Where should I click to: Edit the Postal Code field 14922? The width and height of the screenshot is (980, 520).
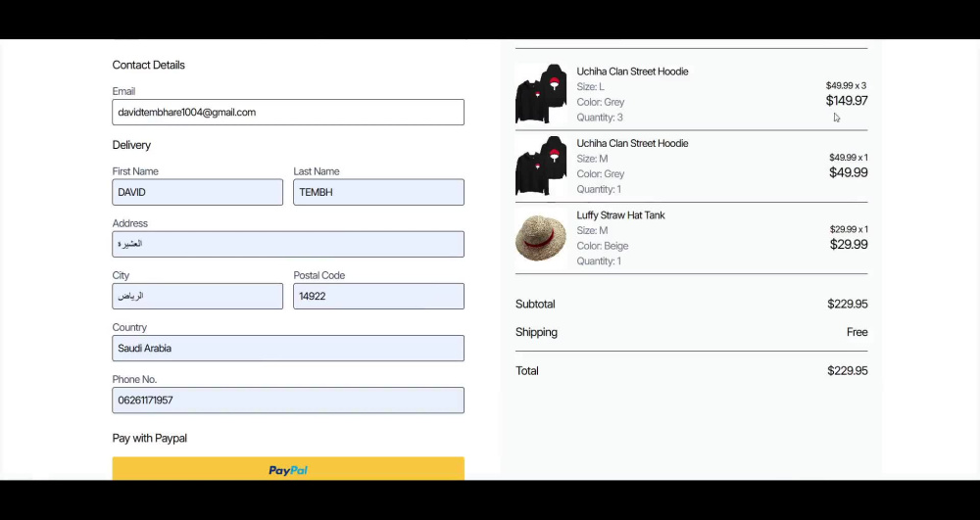point(378,296)
